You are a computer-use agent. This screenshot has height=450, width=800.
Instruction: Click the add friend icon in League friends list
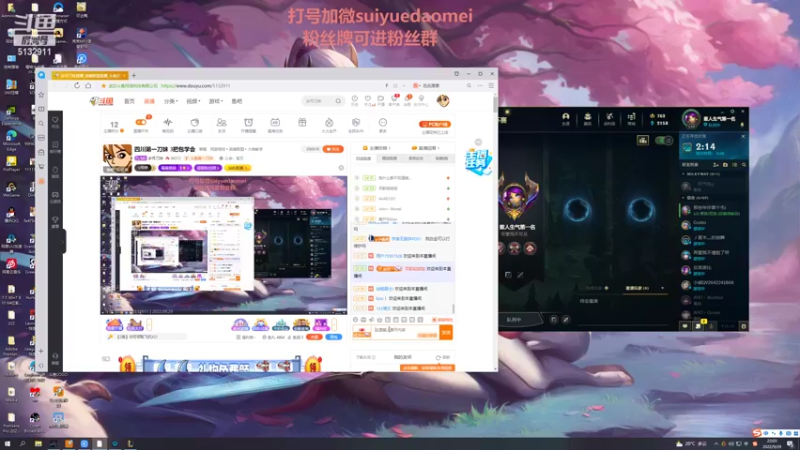[x=715, y=165]
